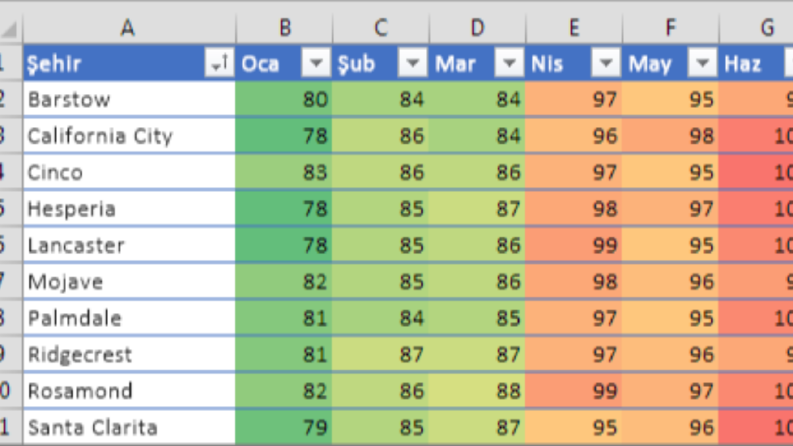Image resolution: width=793 pixels, height=446 pixels.
Task: Select column E header
Action: tap(574, 27)
